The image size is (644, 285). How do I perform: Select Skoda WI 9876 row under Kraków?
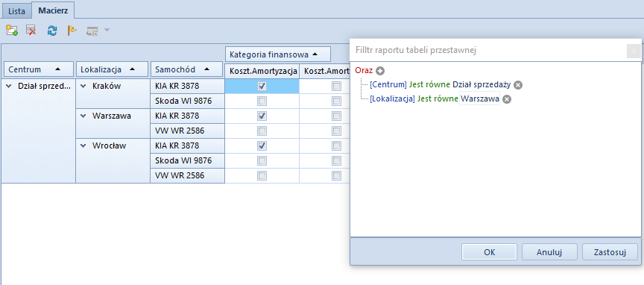pos(187,101)
